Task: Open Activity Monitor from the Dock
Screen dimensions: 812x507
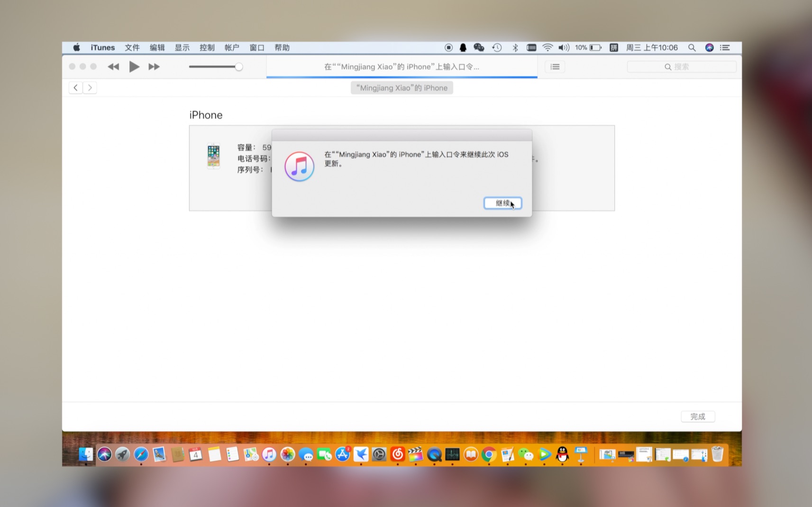Action: (452, 454)
